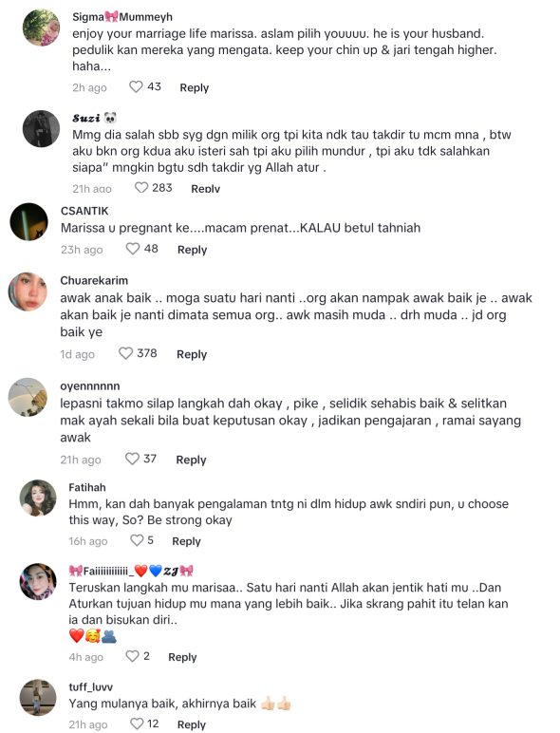Reply to Fatihah's comment
The image size is (560, 733).
click(187, 541)
